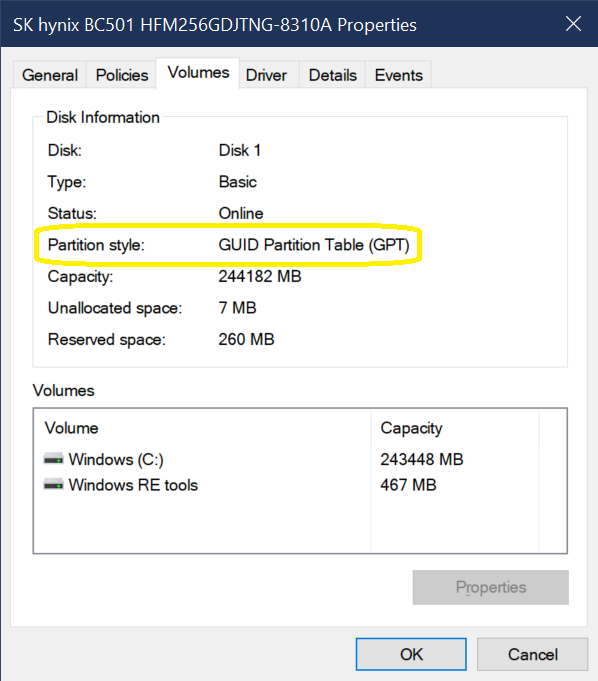Click the Disk 1 value
The width and height of the screenshot is (598, 681).
[x=240, y=150]
